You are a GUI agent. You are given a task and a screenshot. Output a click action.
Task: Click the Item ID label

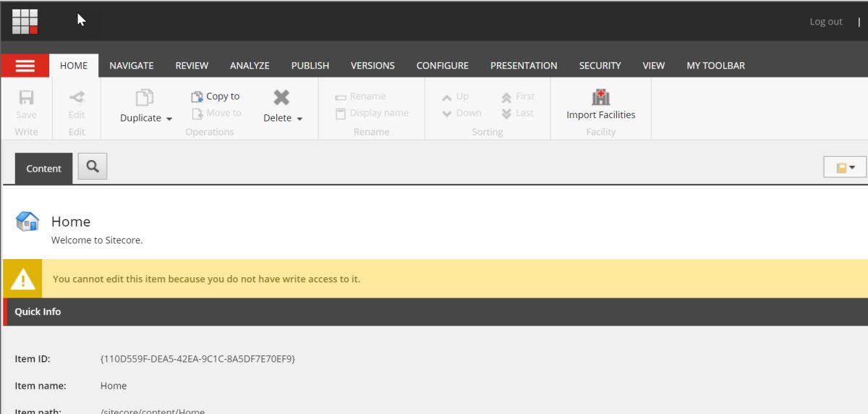[x=33, y=358]
